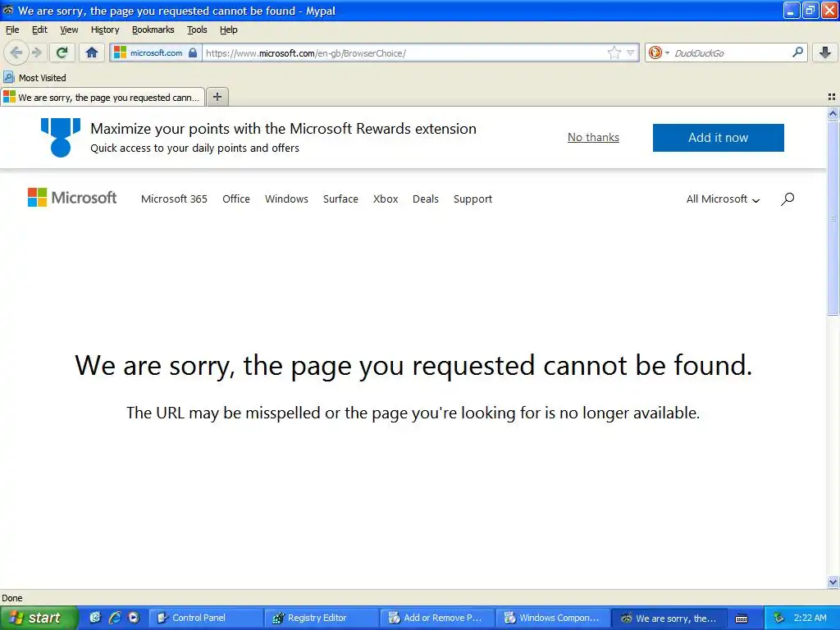
Task: Open the Windows nav link
Action: pos(286,199)
